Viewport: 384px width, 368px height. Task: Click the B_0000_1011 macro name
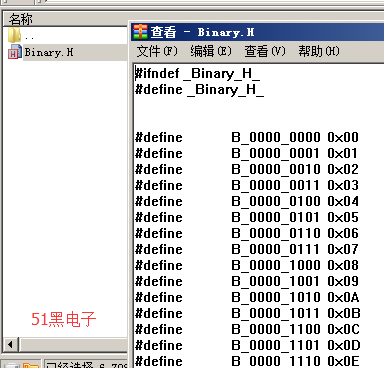(276, 314)
